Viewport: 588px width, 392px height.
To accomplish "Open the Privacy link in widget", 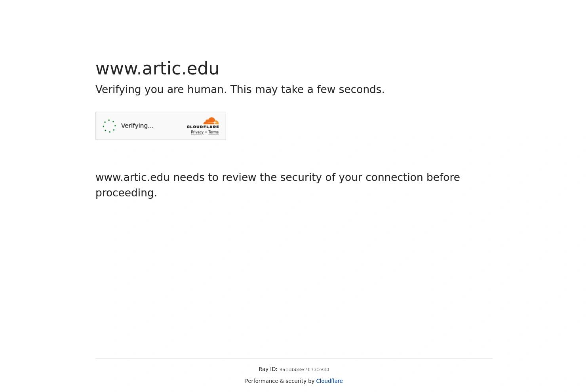I will (197, 132).
